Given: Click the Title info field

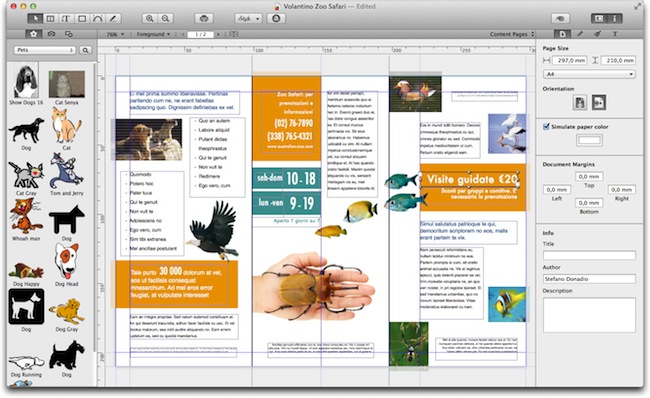Looking at the screenshot, I should [x=589, y=255].
